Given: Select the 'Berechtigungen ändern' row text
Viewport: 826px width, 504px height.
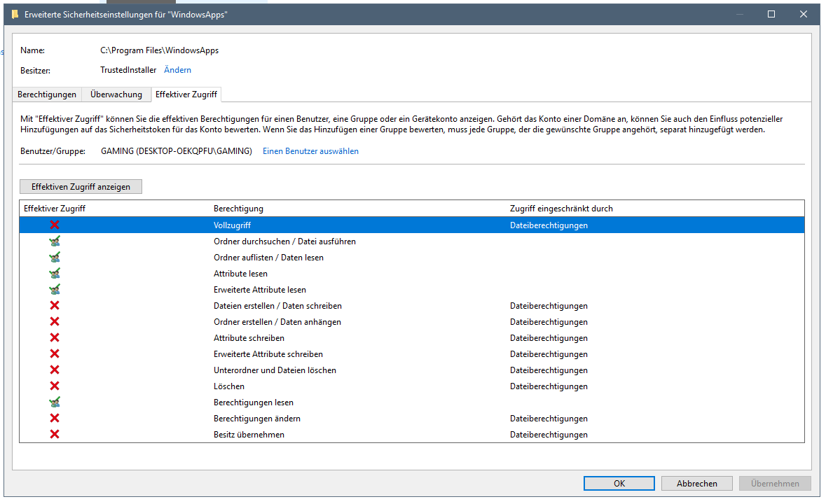Looking at the screenshot, I should click(257, 419).
